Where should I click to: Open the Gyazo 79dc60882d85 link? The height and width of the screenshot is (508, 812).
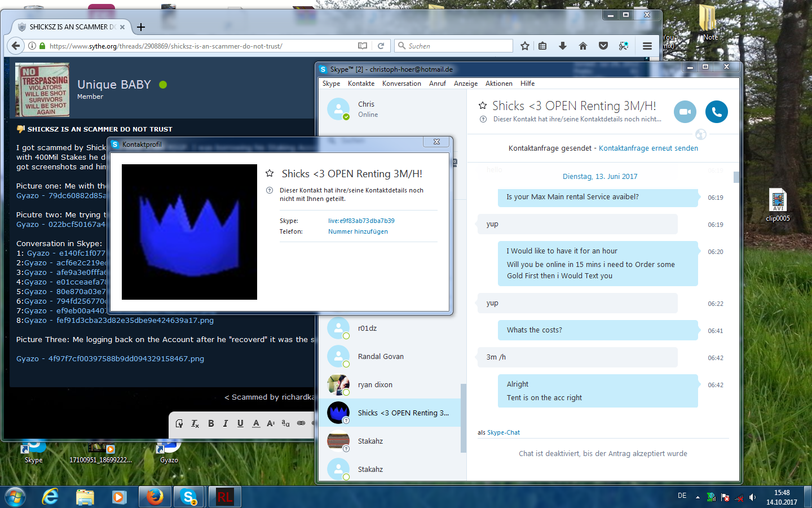(x=61, y=195)
